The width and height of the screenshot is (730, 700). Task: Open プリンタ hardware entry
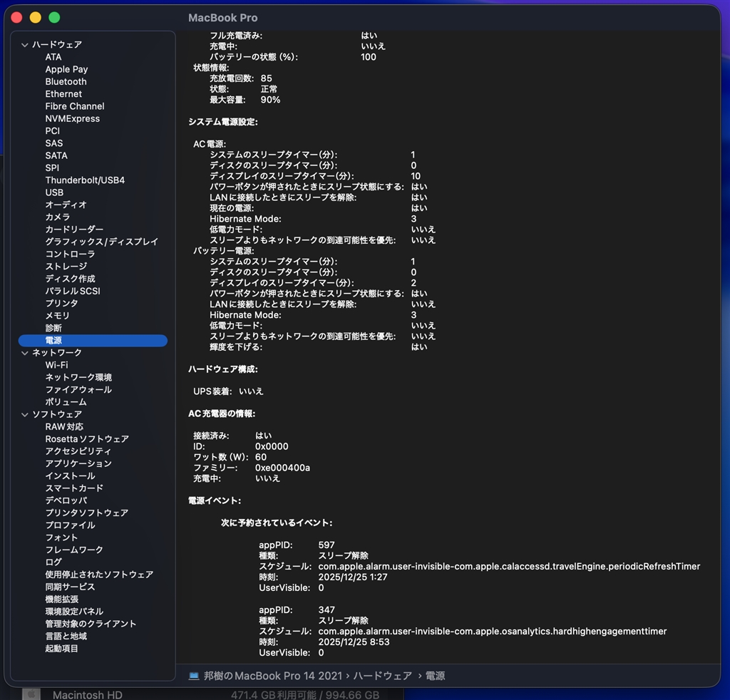tap(62, 304)
